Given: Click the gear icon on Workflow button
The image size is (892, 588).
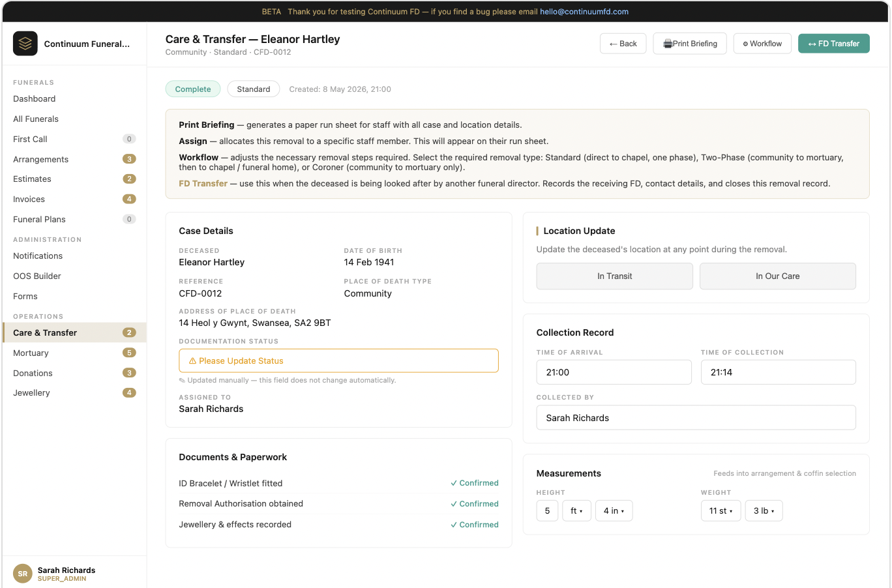Looking at the screenshot, I should pos(745,44).
